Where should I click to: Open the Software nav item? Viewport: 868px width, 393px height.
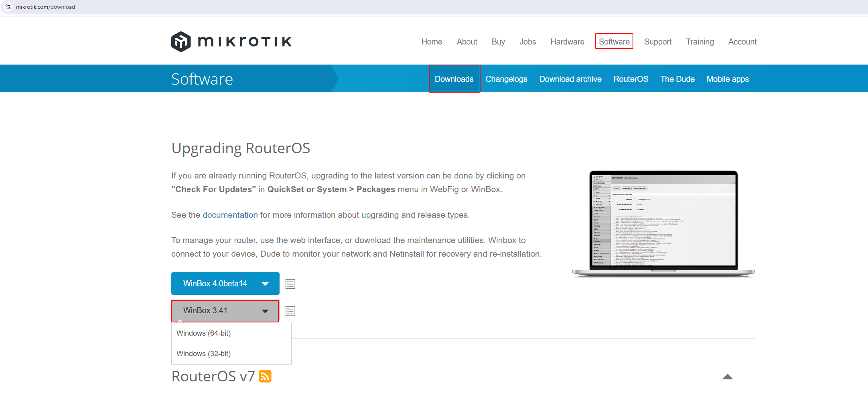pyautogui.click(x=614, y=41)
